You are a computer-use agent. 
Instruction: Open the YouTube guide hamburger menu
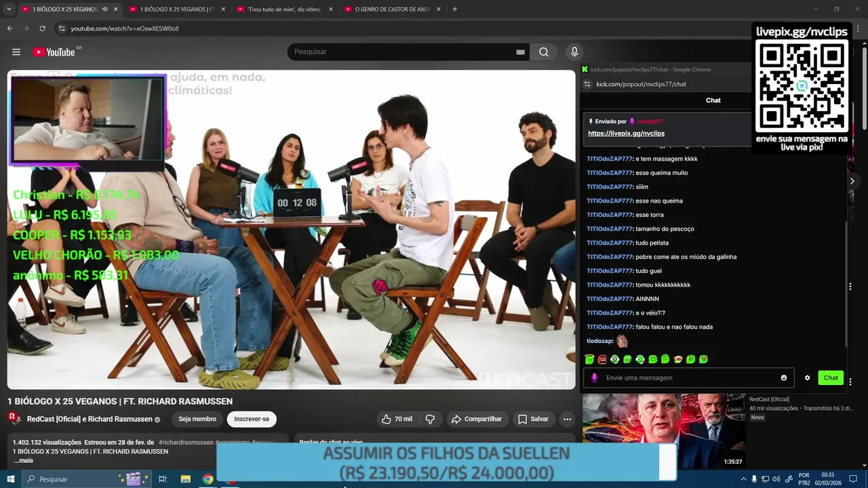16,52
